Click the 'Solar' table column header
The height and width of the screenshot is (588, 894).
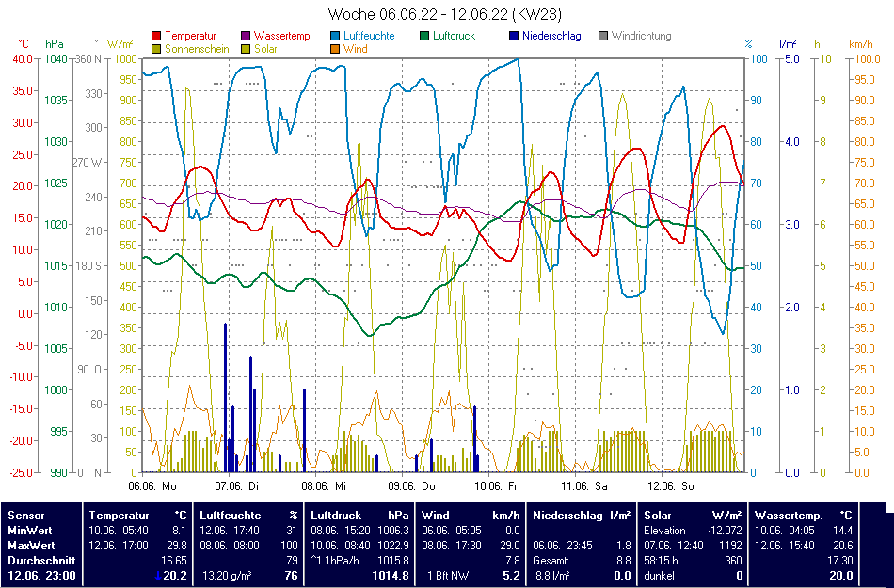[x=658, y=516]
